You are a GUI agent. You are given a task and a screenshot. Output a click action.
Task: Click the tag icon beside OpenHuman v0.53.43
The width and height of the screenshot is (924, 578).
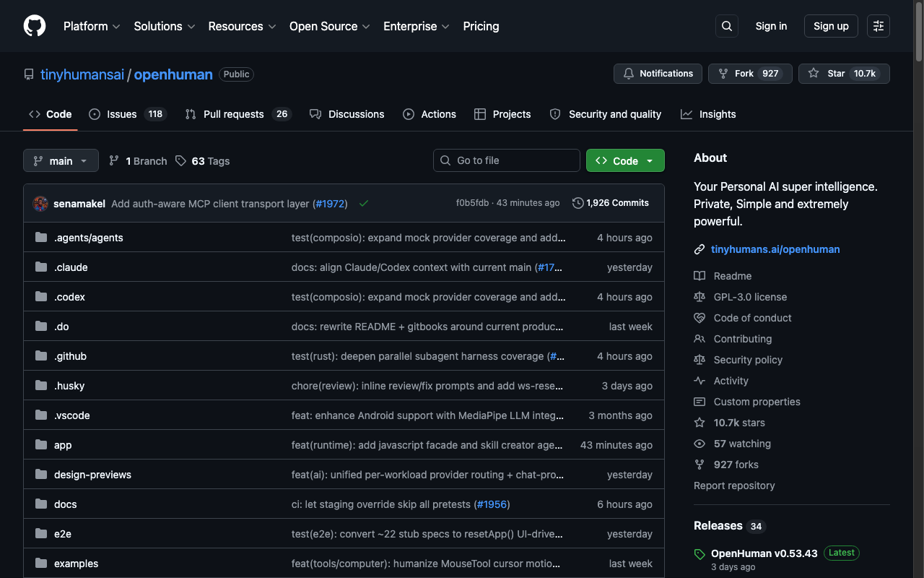point(699,554)
